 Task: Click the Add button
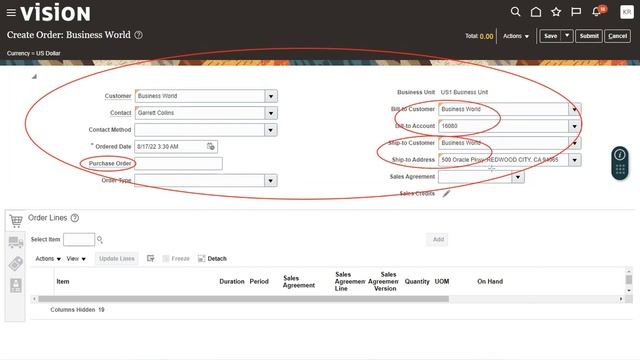click(438, 240)
